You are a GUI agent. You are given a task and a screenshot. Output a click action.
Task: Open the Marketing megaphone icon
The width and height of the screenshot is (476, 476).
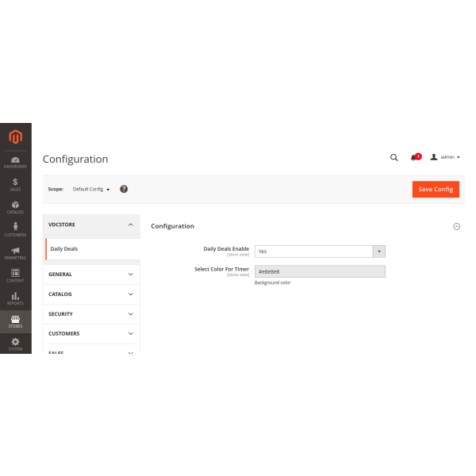tap(15, 253)
